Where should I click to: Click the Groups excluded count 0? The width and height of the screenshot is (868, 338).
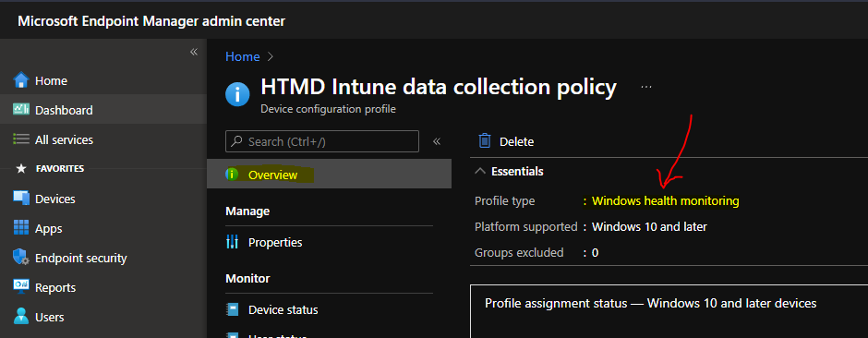pos(595,253)
